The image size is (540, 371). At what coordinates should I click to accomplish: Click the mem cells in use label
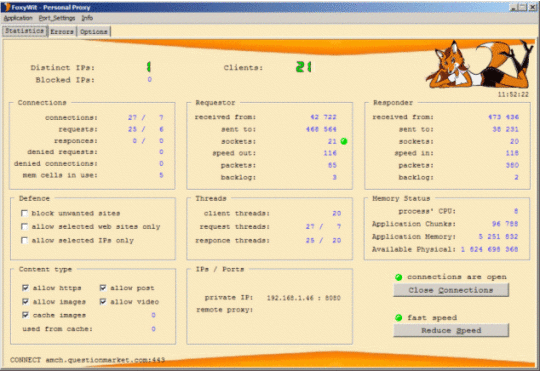coord(60,175)
